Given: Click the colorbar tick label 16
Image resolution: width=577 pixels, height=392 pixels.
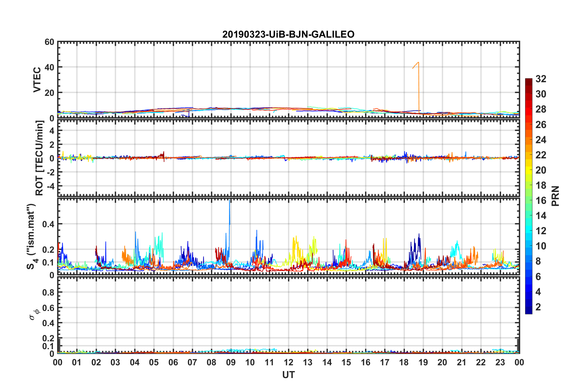Looking at the screenshot, I should click(541, 201).
